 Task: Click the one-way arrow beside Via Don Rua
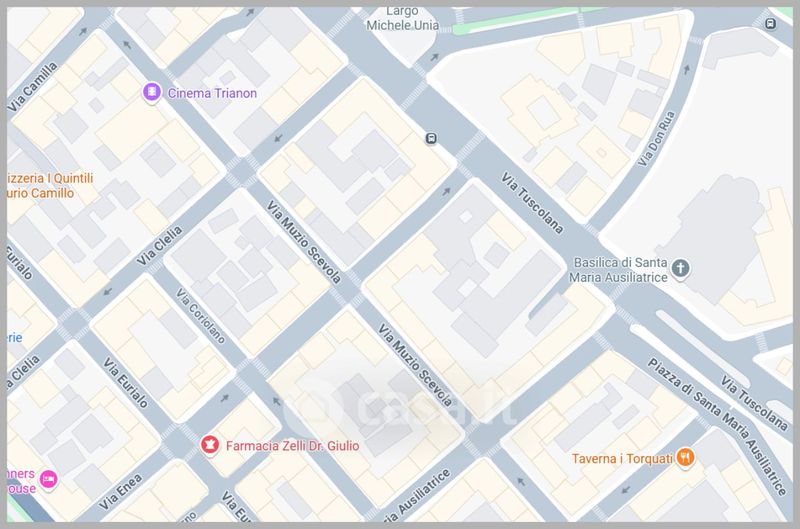(x=687, y=69)
